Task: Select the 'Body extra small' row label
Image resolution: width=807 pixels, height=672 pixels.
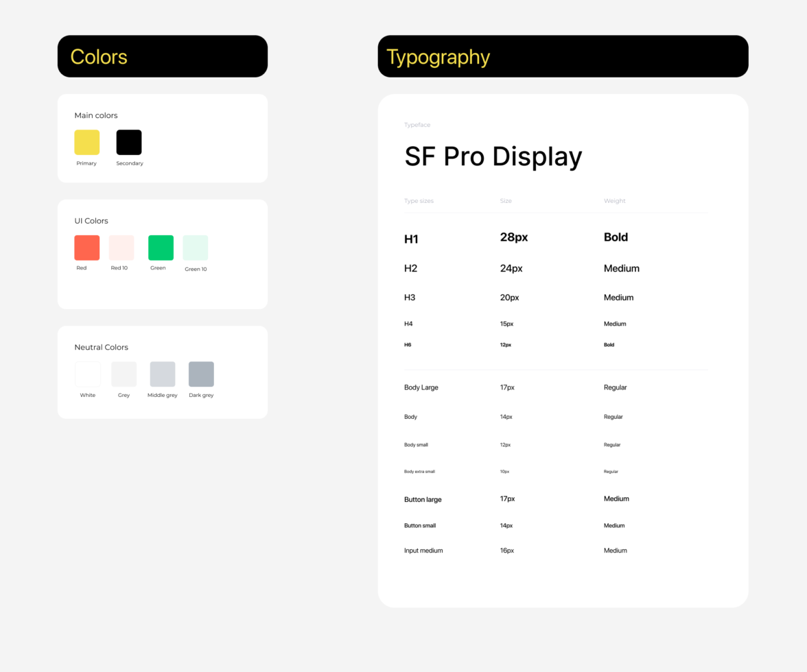Action: 419,472
